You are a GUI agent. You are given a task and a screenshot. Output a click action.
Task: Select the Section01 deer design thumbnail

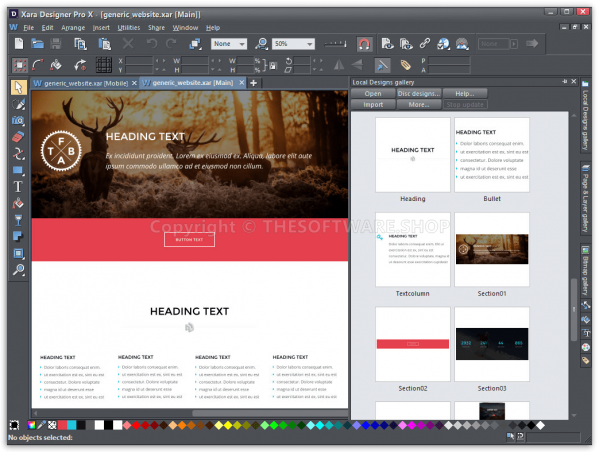pos(492,249)
